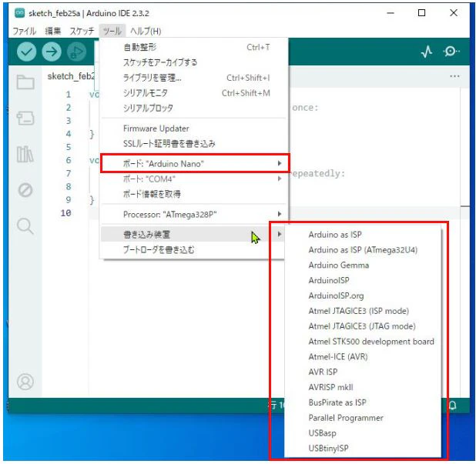Viewport: 476px width, 464px height.
Task: Click the Arduino IDE title bar logo
Action: (x=20, y=13)
